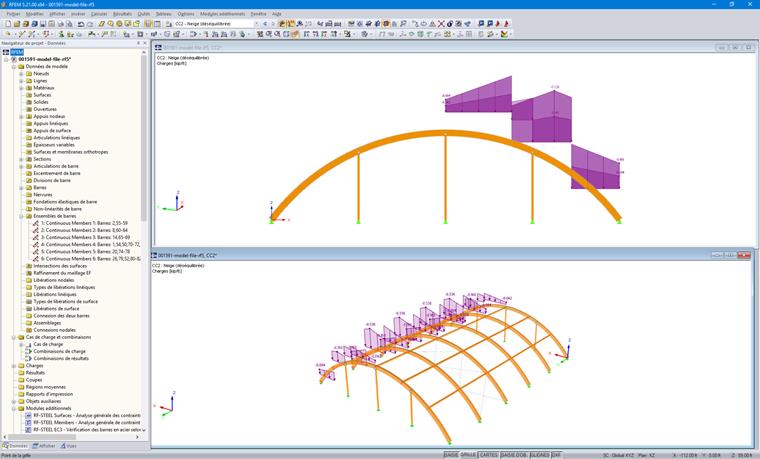Screen dimensions: 760x459
Task: Click the red X delete icon in toolbar
Action: pyautogui.click(x=441, y=24)
